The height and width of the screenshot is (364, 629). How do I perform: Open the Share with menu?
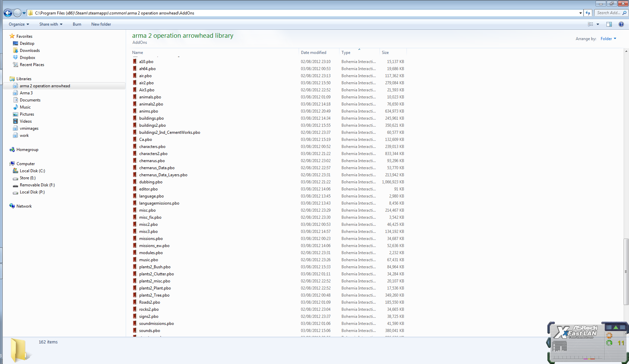click(51, 24)
